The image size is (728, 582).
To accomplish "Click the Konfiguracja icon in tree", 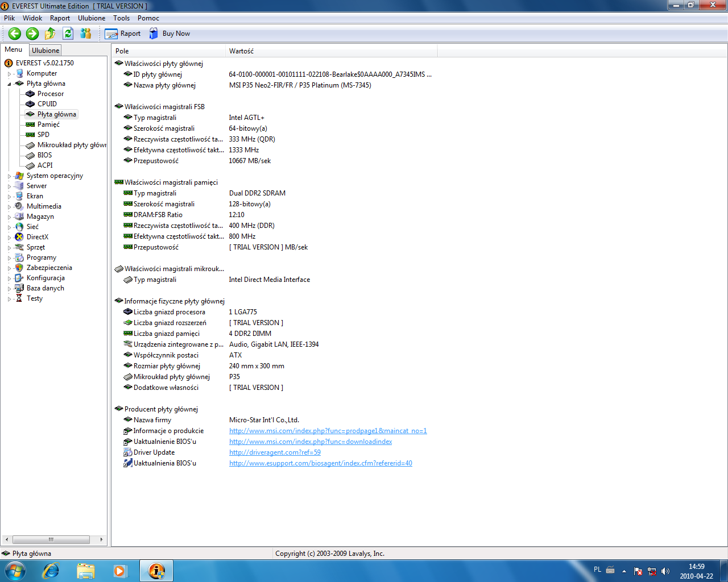I will 19,278.
